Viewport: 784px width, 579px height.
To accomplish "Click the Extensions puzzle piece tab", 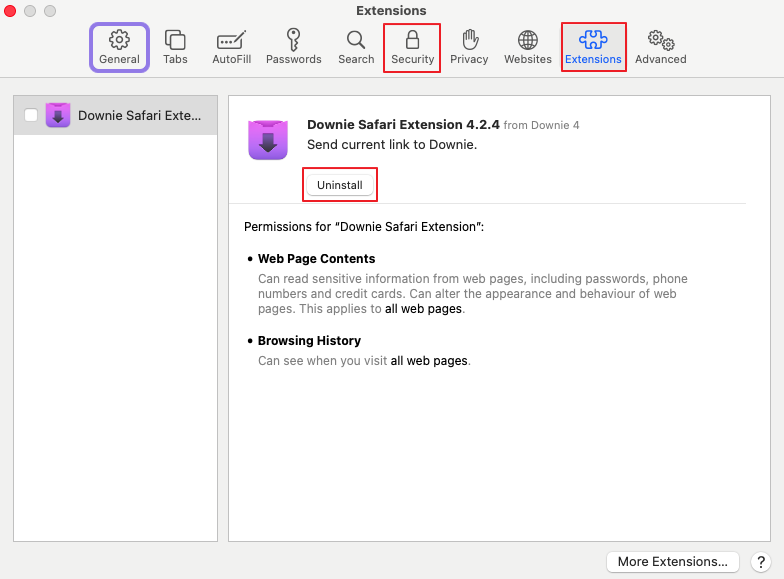I will (x=594, y=48).
